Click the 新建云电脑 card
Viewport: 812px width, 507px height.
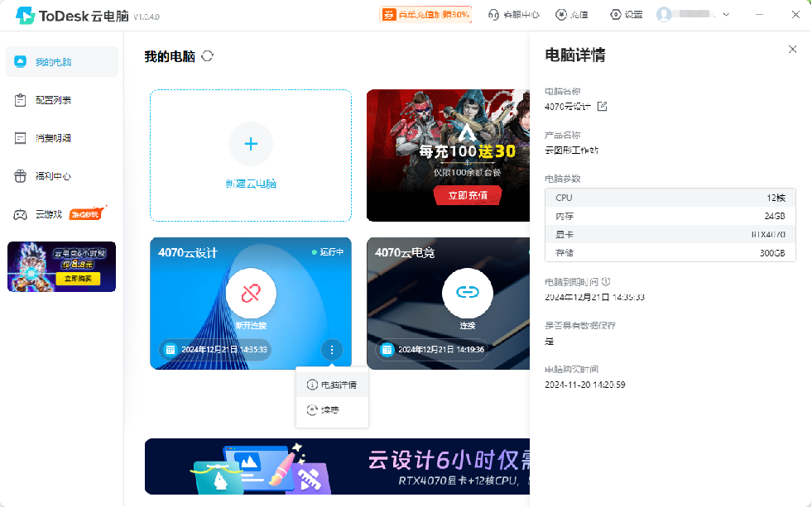click(x=251, y=156)
